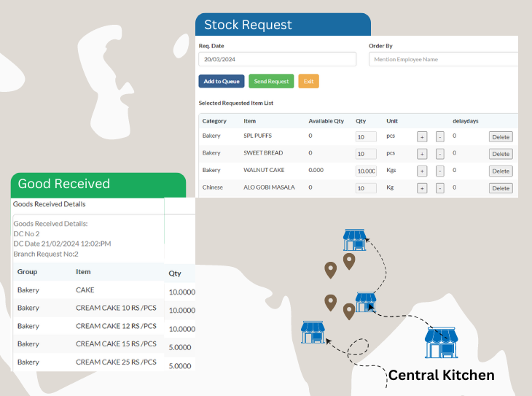The image size is (532, 396).
Task: Select the WALNUT CAKE item name
Action: point(264,170)
